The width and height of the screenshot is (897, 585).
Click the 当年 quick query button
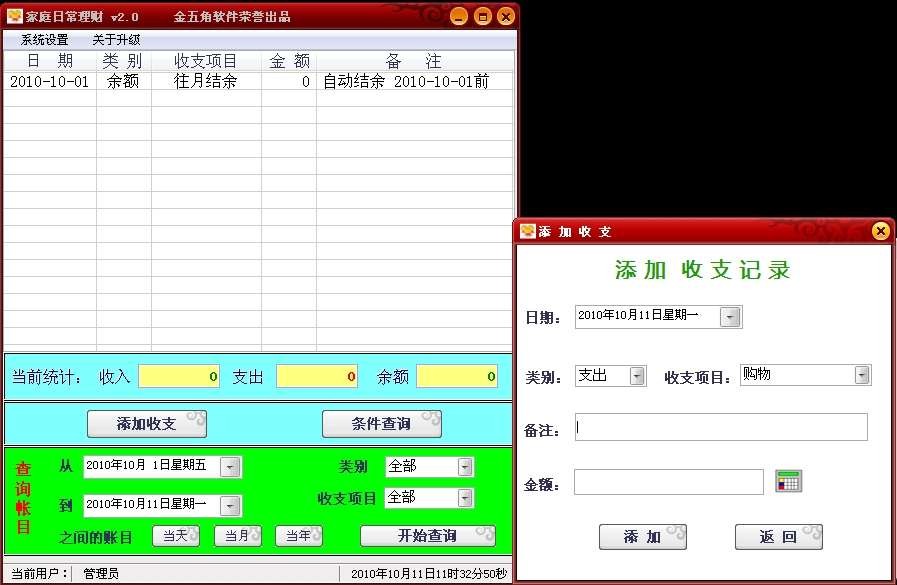pyautogui.click(x=299, y=536)
